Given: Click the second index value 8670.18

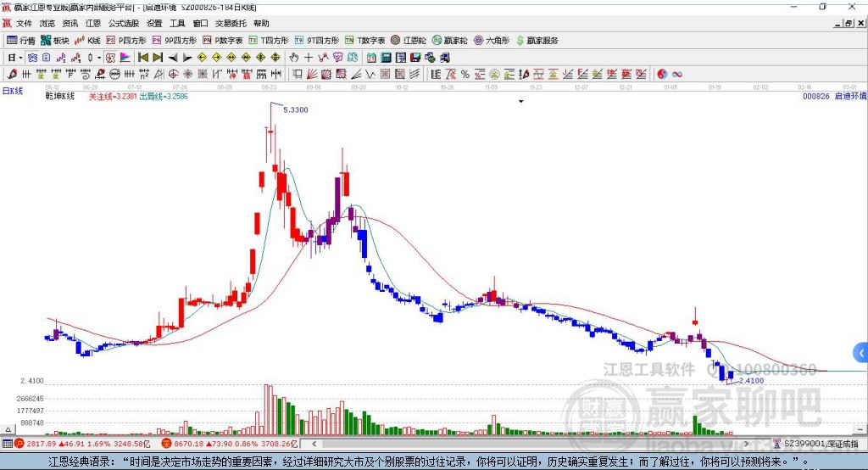Looking at the screenshot, I should 189,444.
